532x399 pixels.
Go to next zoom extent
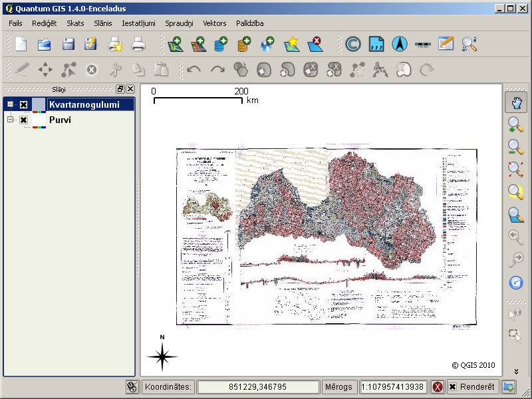click(x=516, y=260)
